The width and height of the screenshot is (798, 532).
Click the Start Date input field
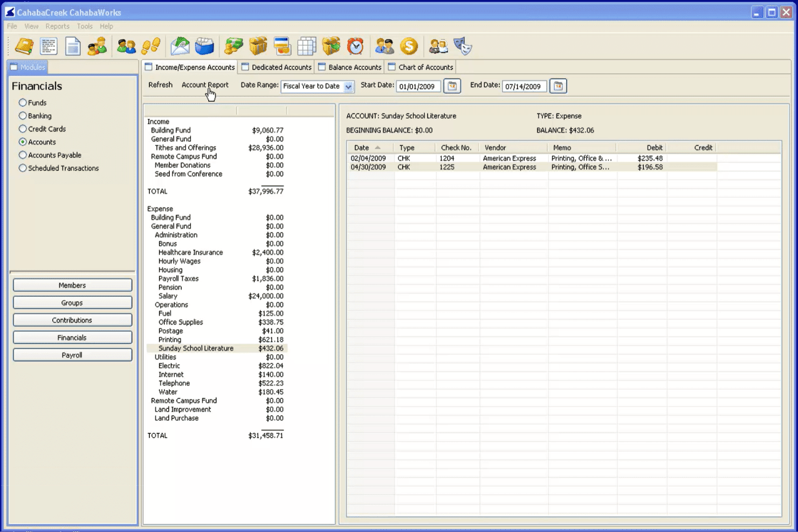pyautogui.click(x=418, y=86)
